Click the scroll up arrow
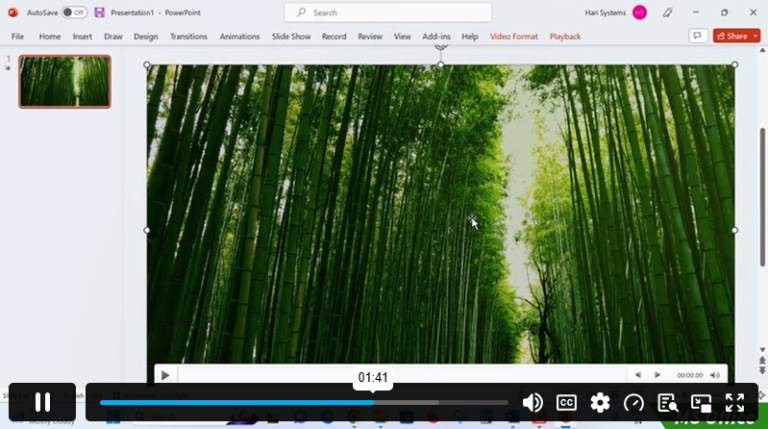This screenshot has width=768, height=429. [762, 50]
